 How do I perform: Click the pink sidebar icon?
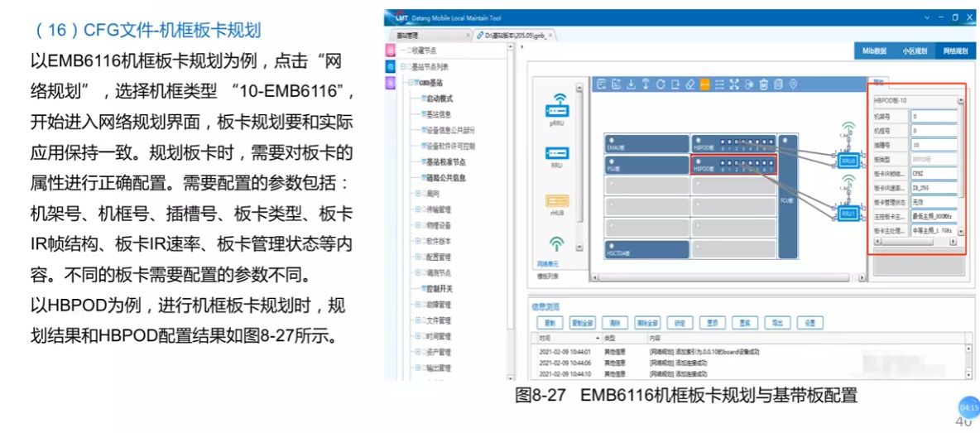[392, 50]
